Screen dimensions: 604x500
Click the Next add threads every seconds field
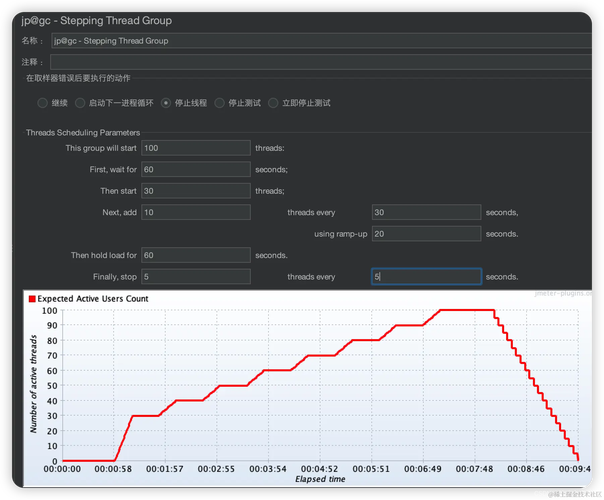(426, 212)
